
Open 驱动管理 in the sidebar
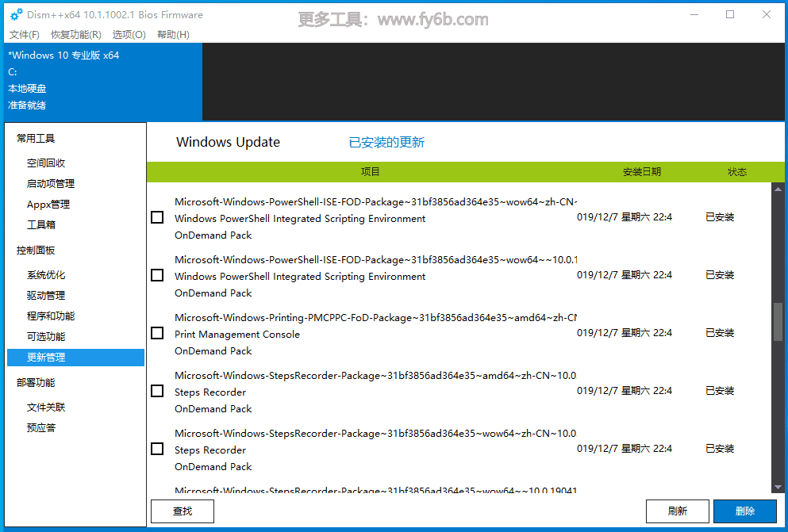tap(46, 296)
